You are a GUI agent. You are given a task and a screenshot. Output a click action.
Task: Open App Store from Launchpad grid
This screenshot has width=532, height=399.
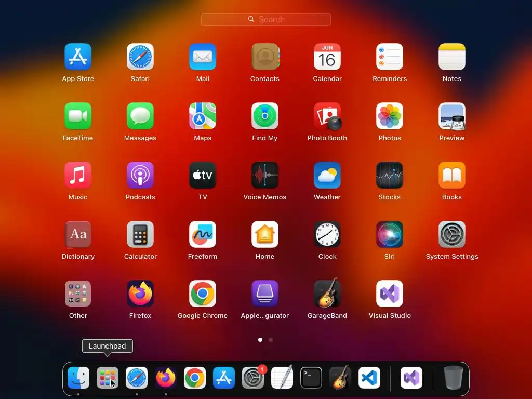click(x=78, y=57)
